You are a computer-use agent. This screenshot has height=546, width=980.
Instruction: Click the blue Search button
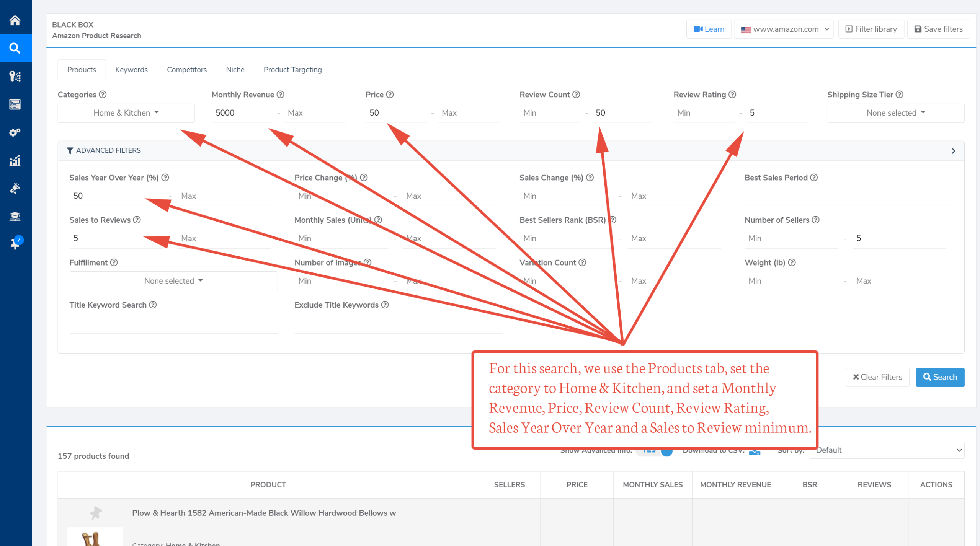(x=939, y=377)
